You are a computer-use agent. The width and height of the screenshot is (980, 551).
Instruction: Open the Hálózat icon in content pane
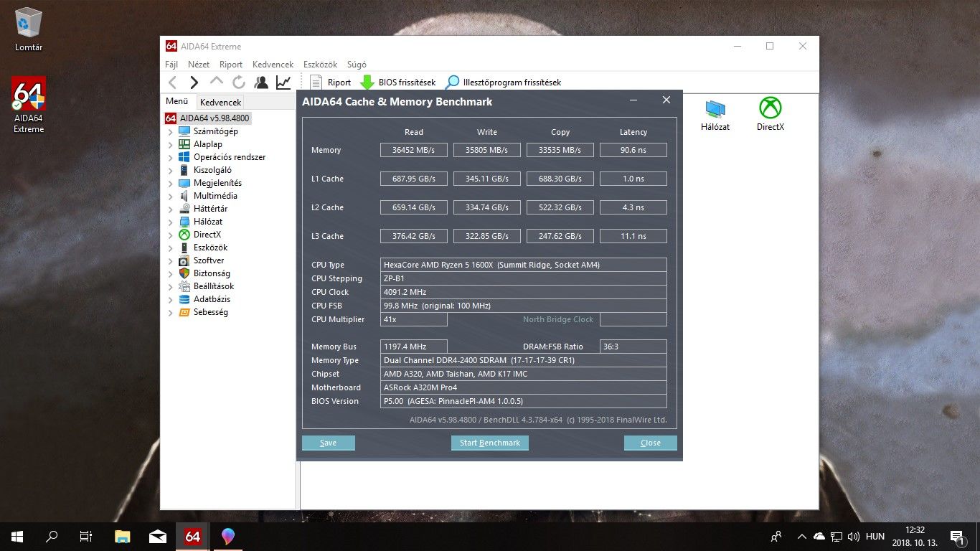pyautogui.click(x=715, y=115)
